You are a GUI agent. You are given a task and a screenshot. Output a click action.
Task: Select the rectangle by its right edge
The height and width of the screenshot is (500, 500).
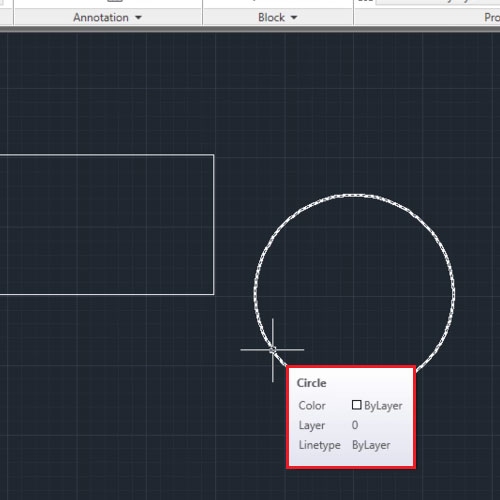213,225
